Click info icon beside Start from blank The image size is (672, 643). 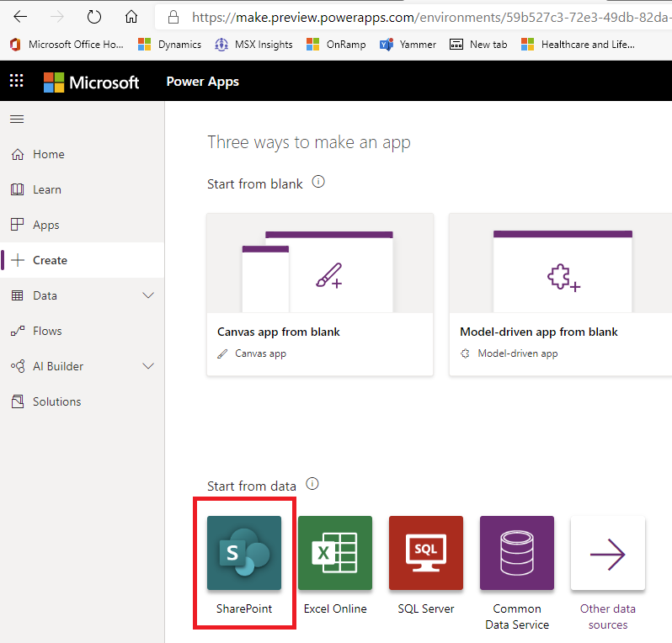click(x=318, y=182)
